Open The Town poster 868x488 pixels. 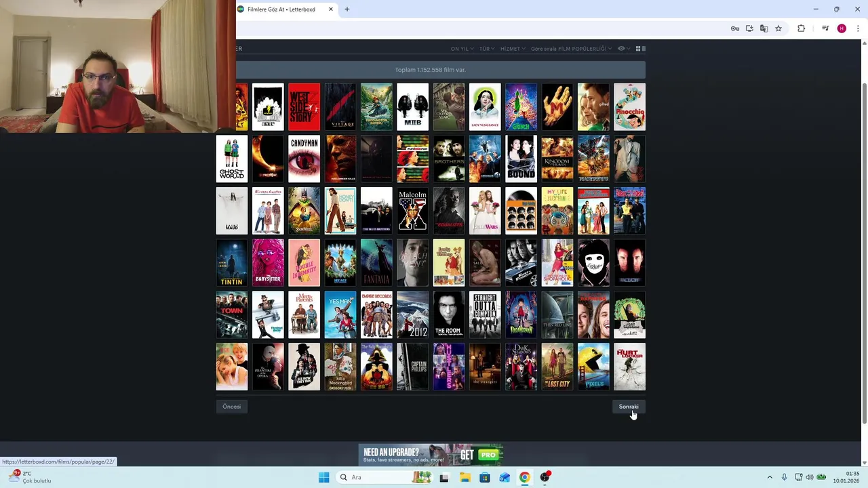(x=232, y=314)
